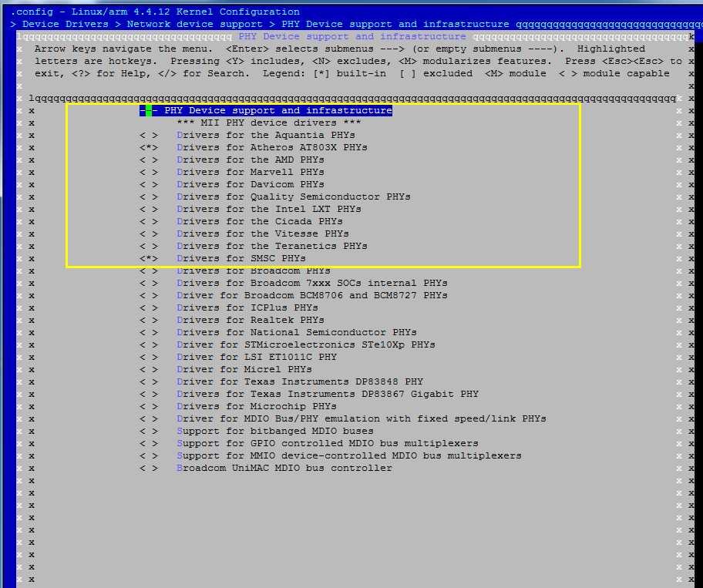Click the LSI ET1011C PHY selection brackets
The width and height of the screenshot is (703, 588).
(149, 357)
